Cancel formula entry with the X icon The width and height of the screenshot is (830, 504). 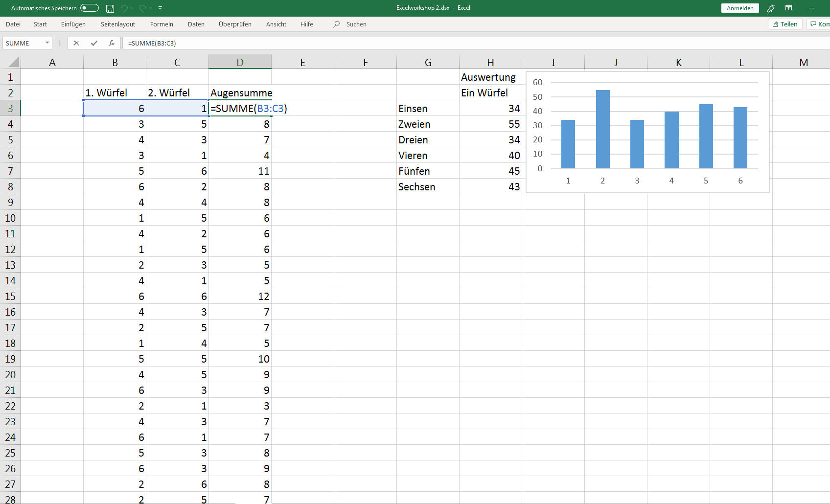click(x=76, y=43)
